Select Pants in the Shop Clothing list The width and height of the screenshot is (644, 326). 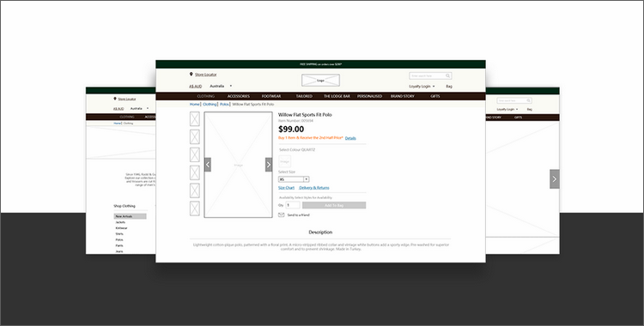coord(119,245)
